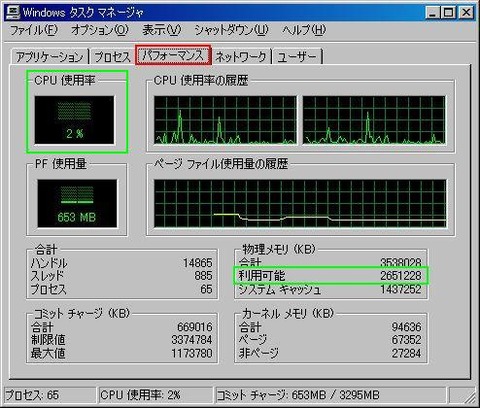The image size is (480, 408).
Task: Click the left CPU usage history graph
Action: [225, 120]
